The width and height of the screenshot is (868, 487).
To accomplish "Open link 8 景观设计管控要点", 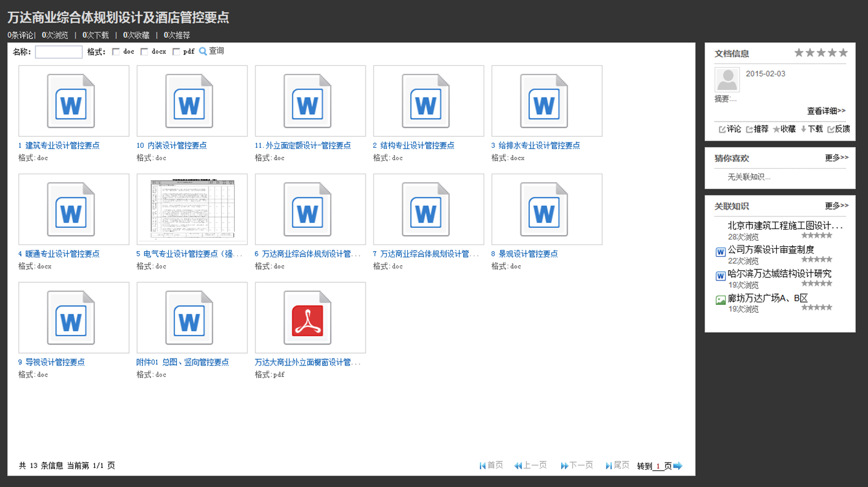I will point(524,254).
